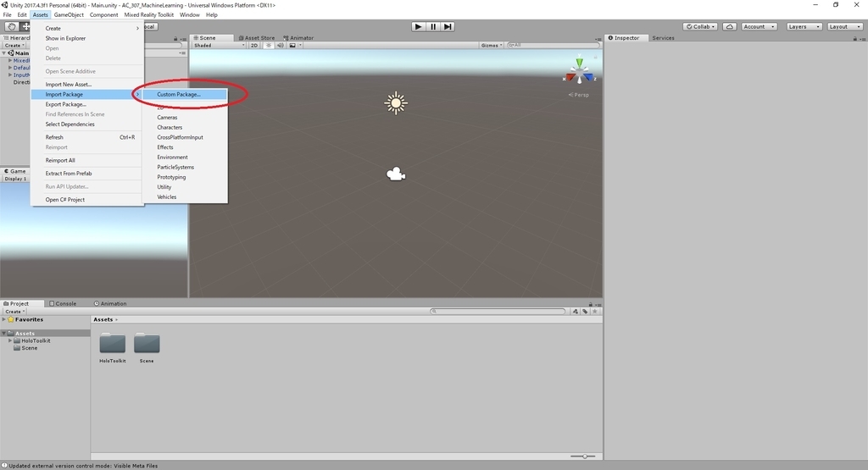Toggle scene lighting sun icon in Scene toolbar
Viewport: 868px width, 470px height.
[x=269, y=46]
